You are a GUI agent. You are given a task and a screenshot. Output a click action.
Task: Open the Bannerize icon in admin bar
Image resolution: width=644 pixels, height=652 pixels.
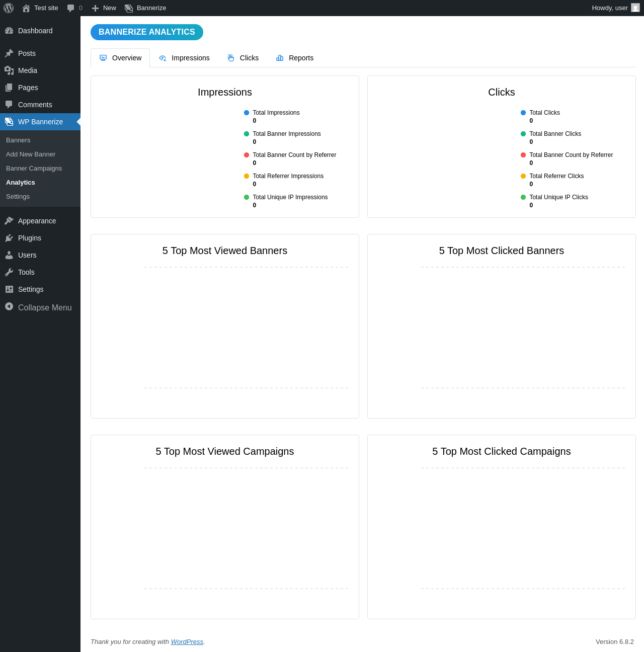coord(129,8)
